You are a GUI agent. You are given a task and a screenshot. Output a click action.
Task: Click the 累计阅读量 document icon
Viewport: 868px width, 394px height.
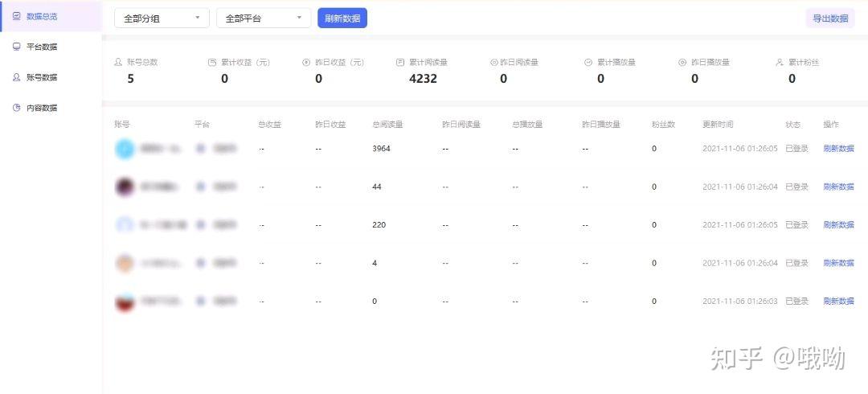tap(400, 62)
